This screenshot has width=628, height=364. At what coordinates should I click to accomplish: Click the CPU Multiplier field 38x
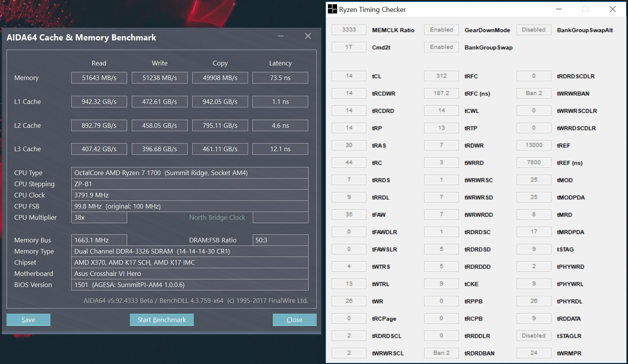pyautogui.click(x=99, y=217)
